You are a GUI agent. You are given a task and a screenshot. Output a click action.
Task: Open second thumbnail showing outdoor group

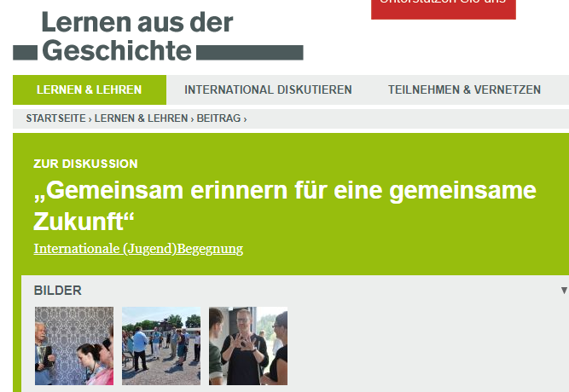pos(161,346)
